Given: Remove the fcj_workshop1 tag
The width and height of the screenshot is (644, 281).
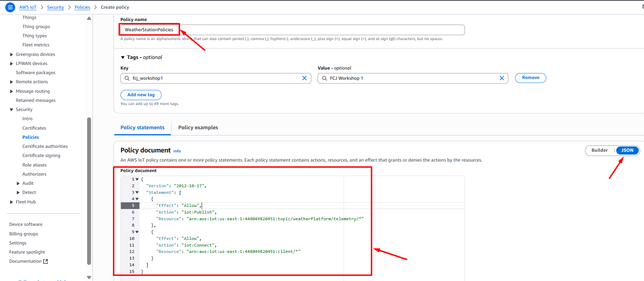Looking at the screenshot, I should pyautogui.click(x=530, y=78).
